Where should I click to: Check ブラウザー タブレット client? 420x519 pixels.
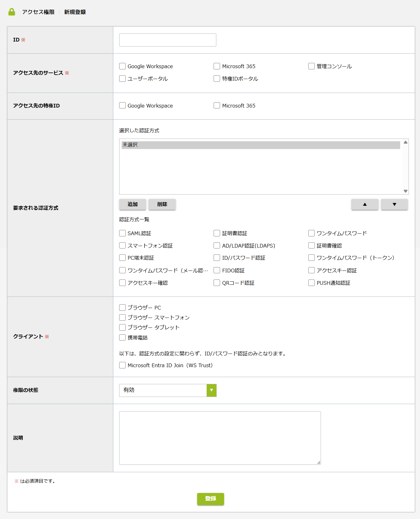(123, 328)
